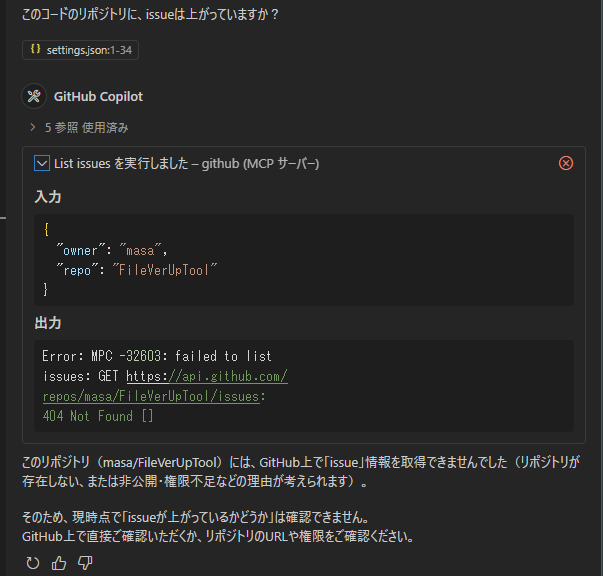Screen dimensions: 603x576
Task: Click the JSON braces icon on settings.json chip
Action: [x=35, y=49]
